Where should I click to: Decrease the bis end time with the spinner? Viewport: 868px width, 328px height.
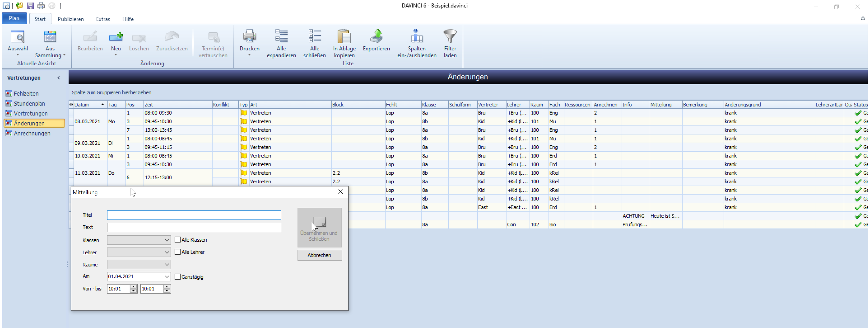point(167,291)
